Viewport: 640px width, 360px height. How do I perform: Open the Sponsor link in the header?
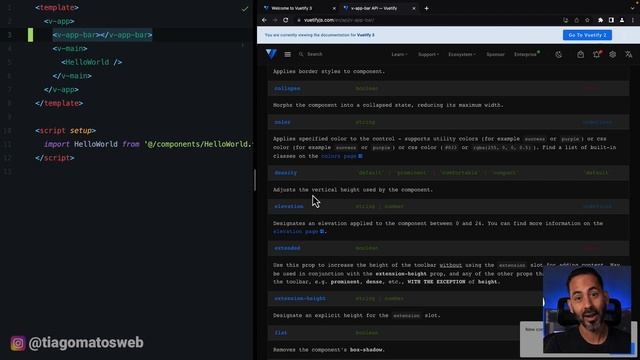coord(495,54)
